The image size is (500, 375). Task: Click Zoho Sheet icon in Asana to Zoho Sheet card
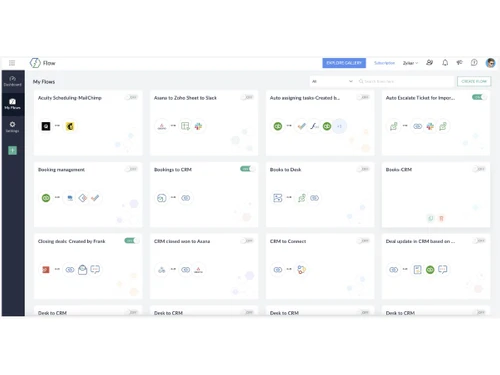tap(185, 126)
